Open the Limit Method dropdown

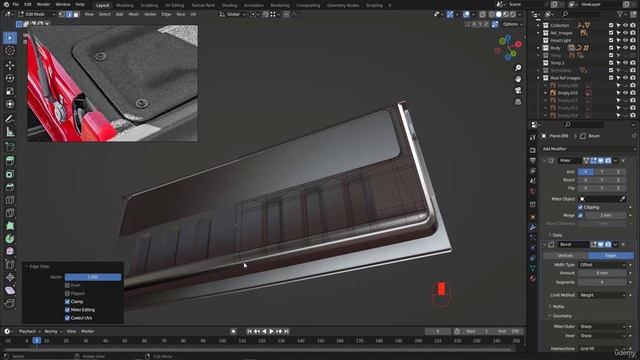coord(602,295)
